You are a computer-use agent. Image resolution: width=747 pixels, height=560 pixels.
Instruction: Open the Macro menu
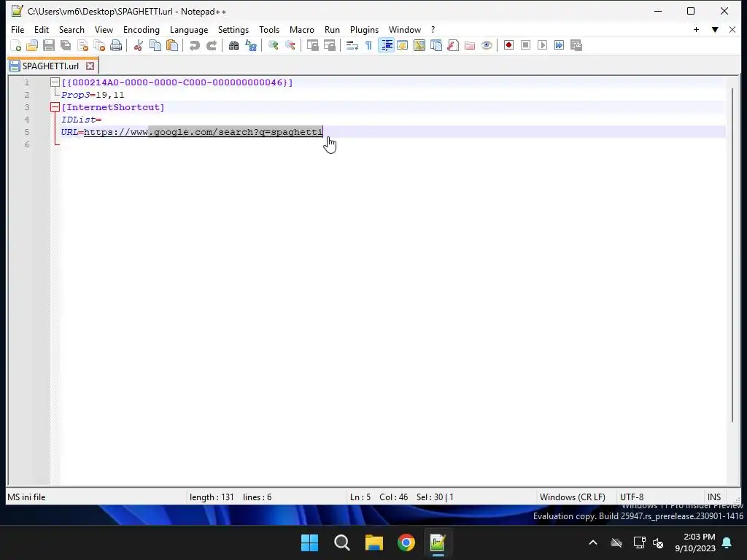click(x=302, y=29)
